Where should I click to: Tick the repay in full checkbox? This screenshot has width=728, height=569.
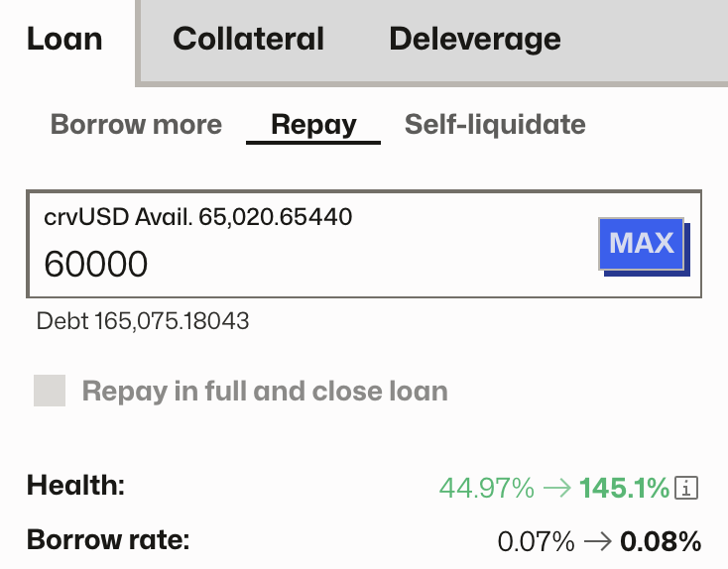pos(50,391)
